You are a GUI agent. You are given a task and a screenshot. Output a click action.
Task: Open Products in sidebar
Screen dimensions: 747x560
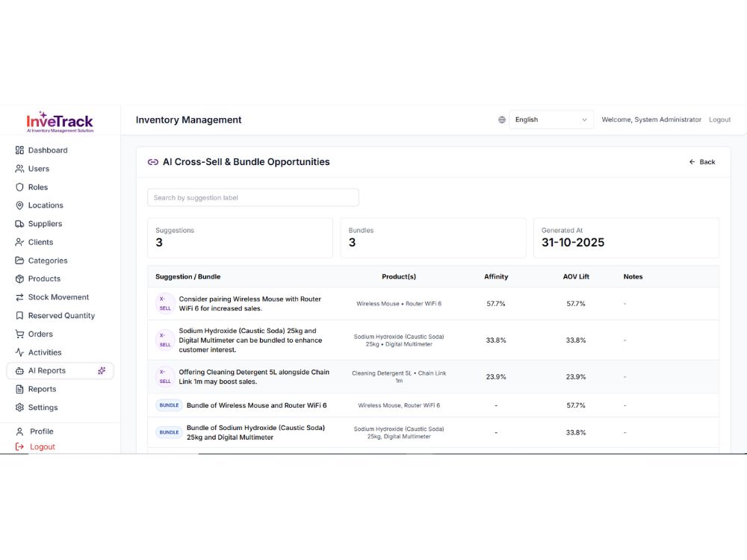click(44, 279)
